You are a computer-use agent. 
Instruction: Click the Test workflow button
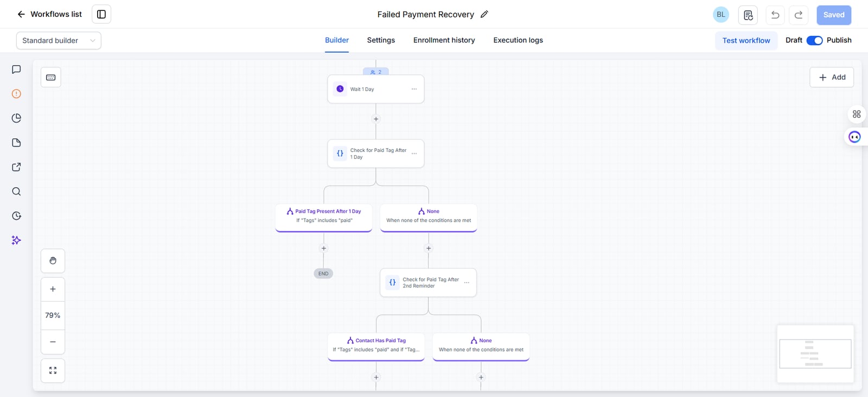(746, 41)
